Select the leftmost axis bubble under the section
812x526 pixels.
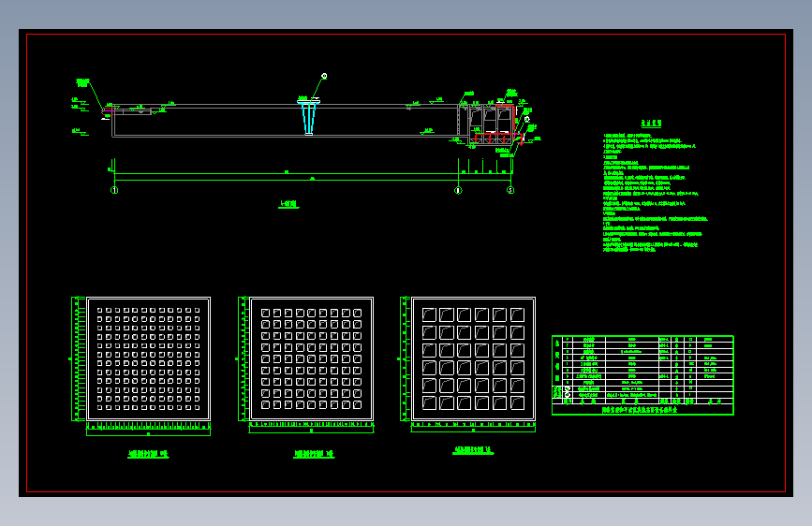pyautogui.click(x=114, y=190)
